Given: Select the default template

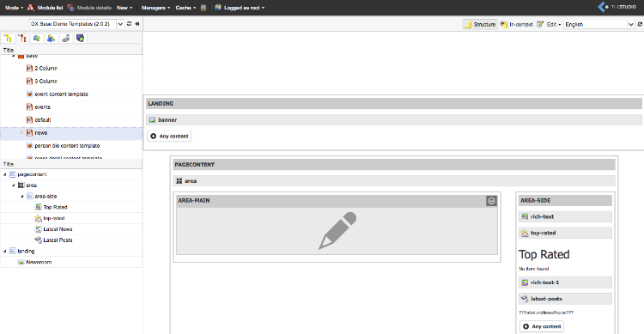Looking at the screenshot, I should pyautogui.click(x=43, y=120).
